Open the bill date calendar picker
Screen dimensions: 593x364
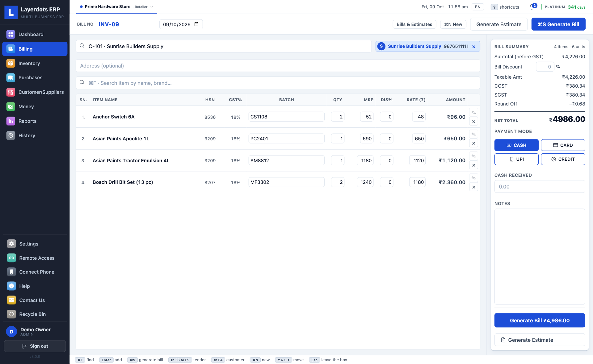pos(196,24)
